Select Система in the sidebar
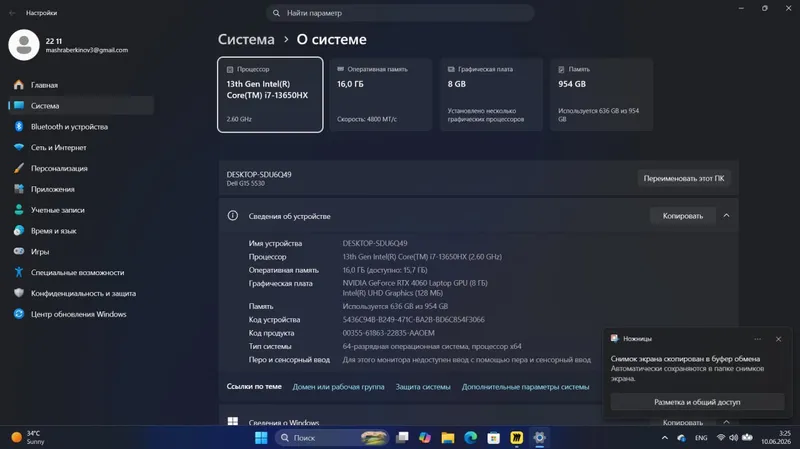Screen dimensions: 800x449 (82, 106)
